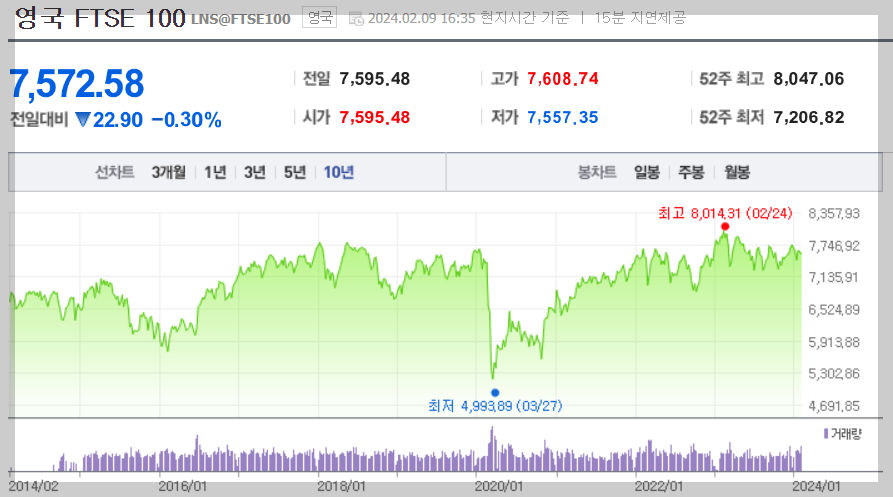Image resolution: width=893 pixels, height=497 pixels.
Task: Click the 4,691.85 y-axis label
Action: tap(834, 406)
